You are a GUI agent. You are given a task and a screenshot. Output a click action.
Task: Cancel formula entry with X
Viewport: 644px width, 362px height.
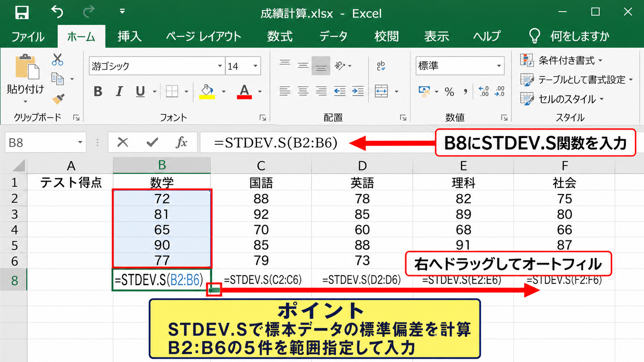coord(122,142)
